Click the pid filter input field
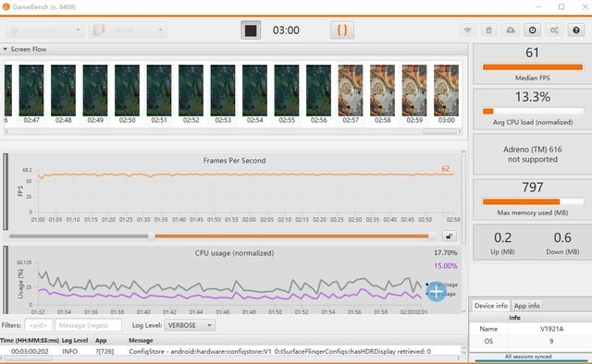This screenshot has width=592, height=364. [39, 325]
